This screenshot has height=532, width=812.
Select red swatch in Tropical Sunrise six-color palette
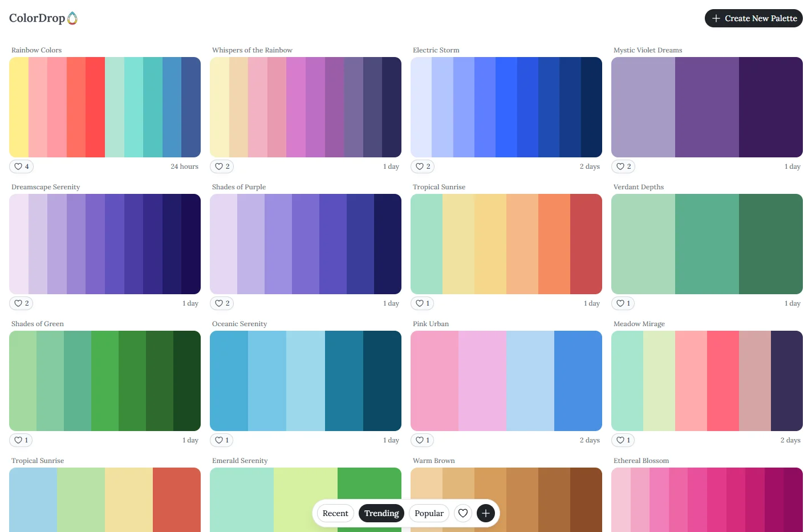(x=586, y=244)
